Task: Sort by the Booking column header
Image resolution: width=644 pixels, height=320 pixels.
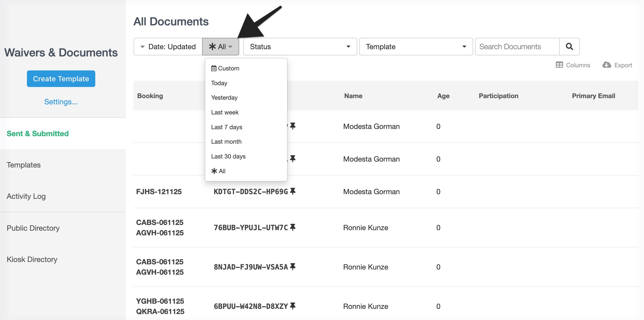Action: [x=150, y=96]
